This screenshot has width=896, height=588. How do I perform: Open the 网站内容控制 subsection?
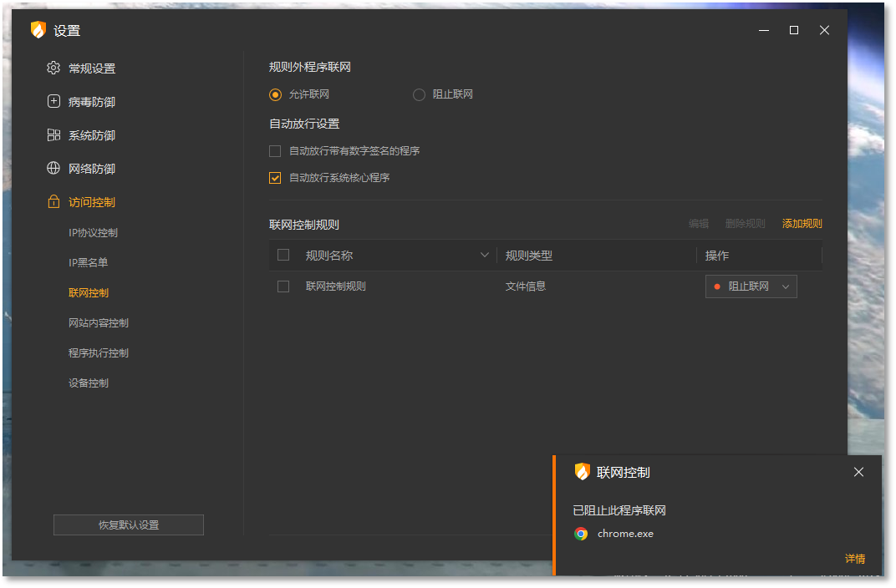tap(99, 323)
